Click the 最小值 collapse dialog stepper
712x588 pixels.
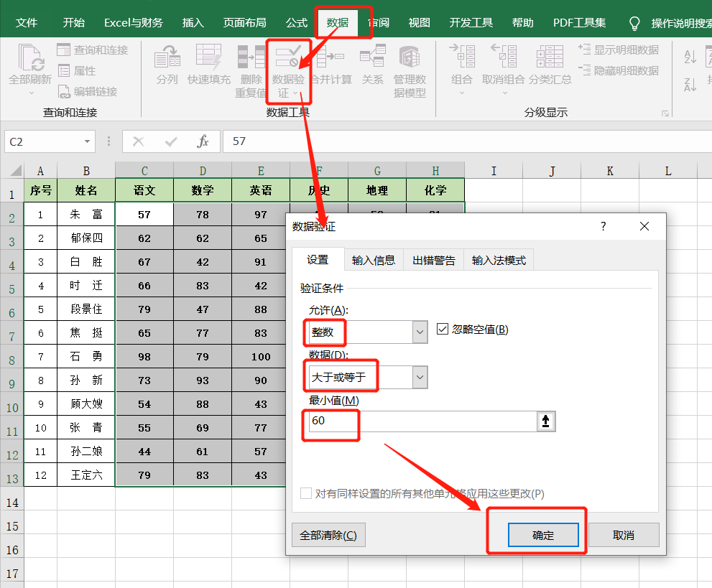[547, 421]
